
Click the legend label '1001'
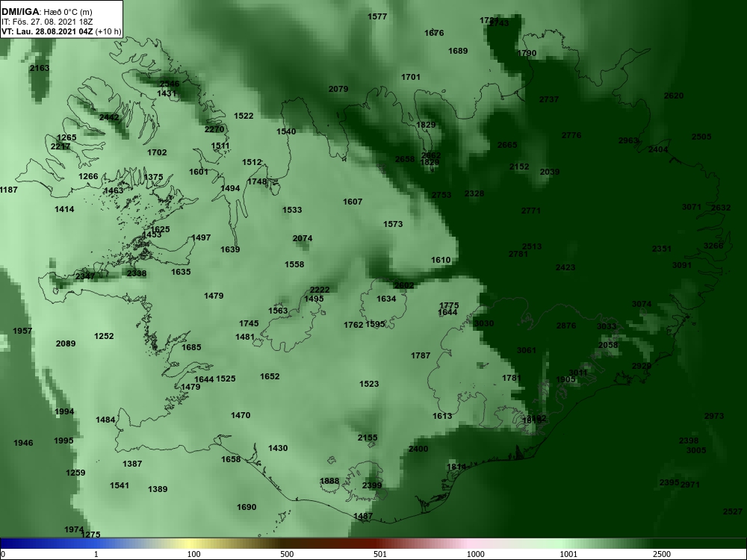[x=568, y=554]
